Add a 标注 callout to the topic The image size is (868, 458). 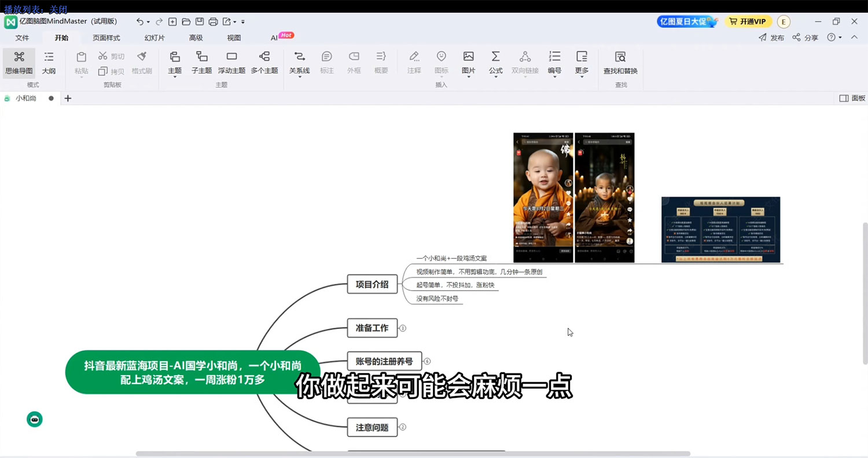pos(326,63)
